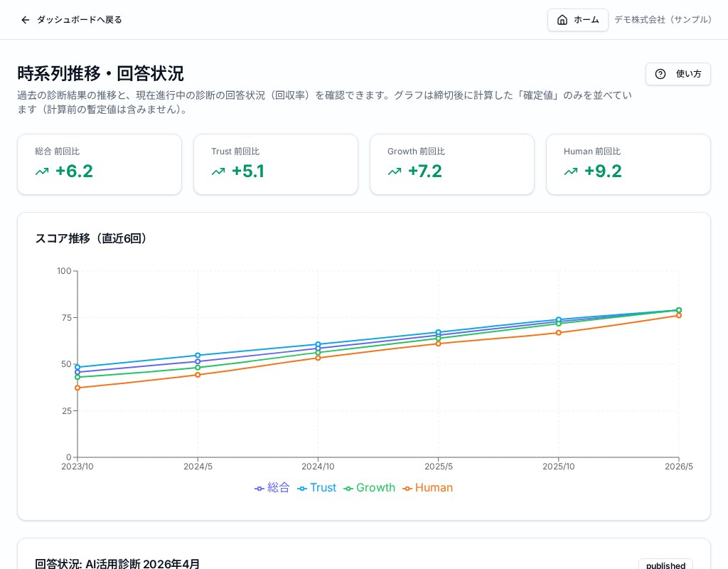Click the Human data point at 2024/5
Viewport: 728px width, 569px height.
[x=198, y=375]
